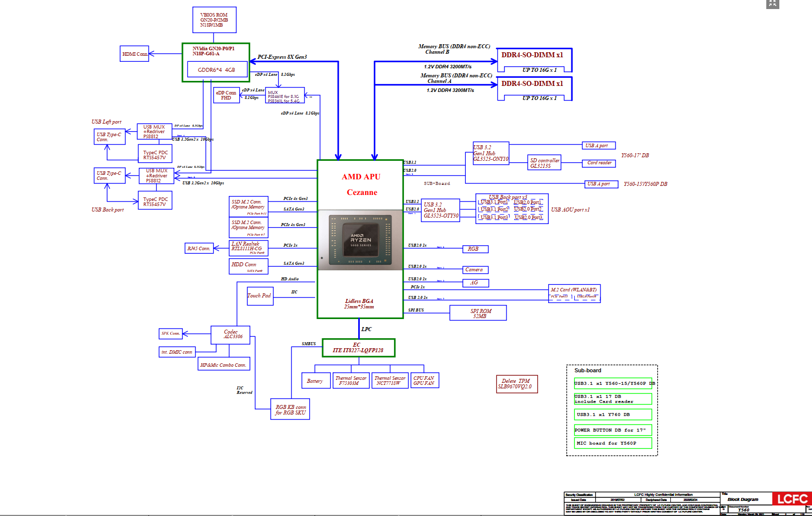Viewport: 812px width, 516px height.
Task: Select the LAN Realtek RTL8111H-CG block
Action: 248,248
